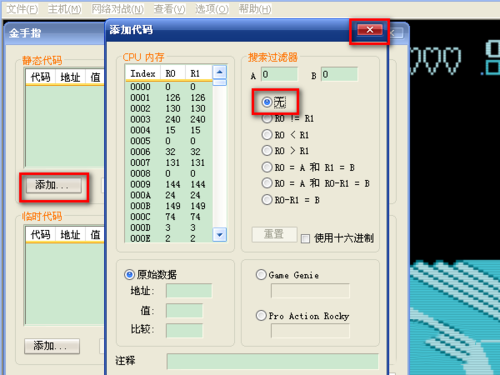
Task: Click the R1 column header
Action: tap(199, 73)
